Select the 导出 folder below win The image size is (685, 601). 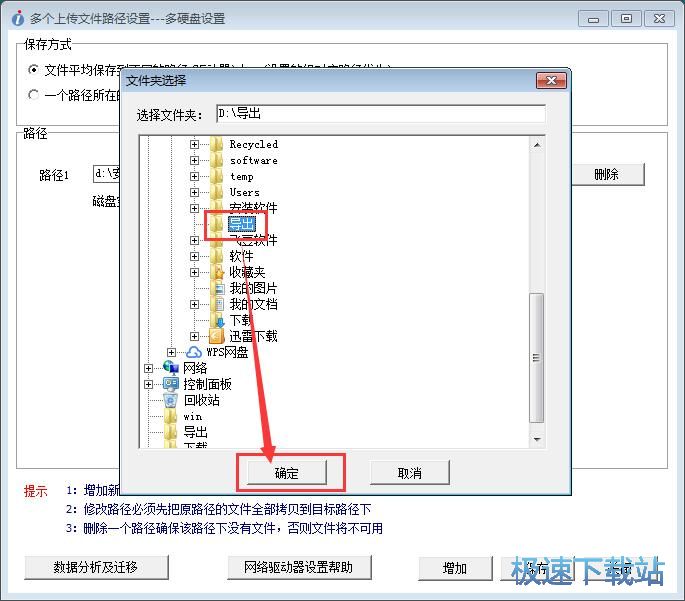pos(195,432)
